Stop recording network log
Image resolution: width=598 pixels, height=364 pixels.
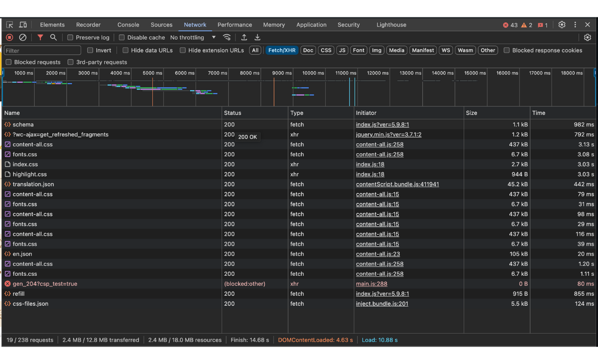(9, 37)
